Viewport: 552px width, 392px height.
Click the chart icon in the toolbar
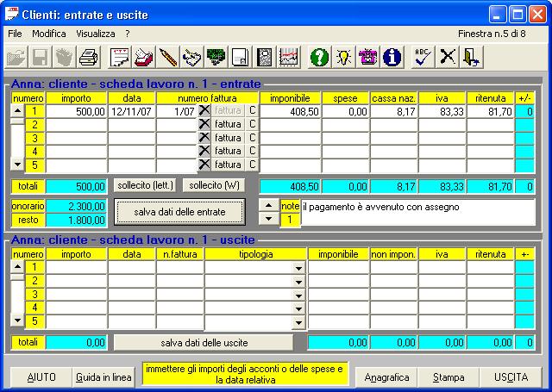click(x=289, y=58)
